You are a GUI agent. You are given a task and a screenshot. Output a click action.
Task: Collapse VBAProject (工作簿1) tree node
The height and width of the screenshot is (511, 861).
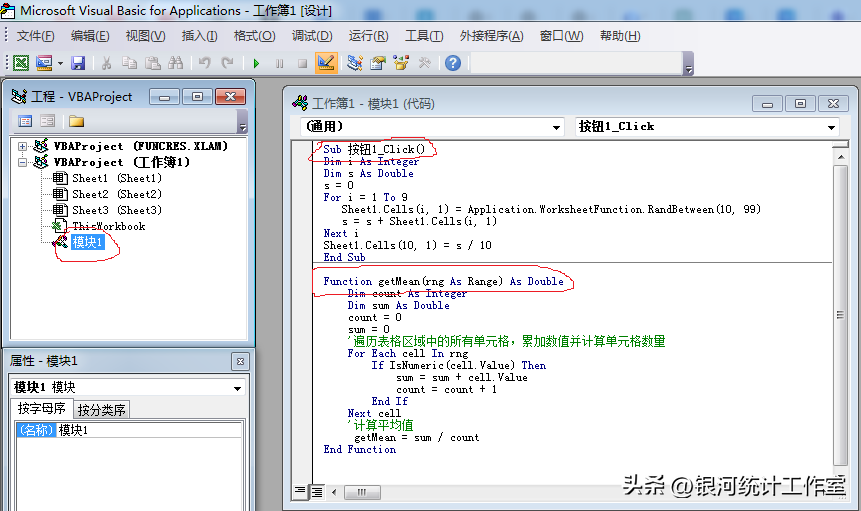tap(22, 162)
